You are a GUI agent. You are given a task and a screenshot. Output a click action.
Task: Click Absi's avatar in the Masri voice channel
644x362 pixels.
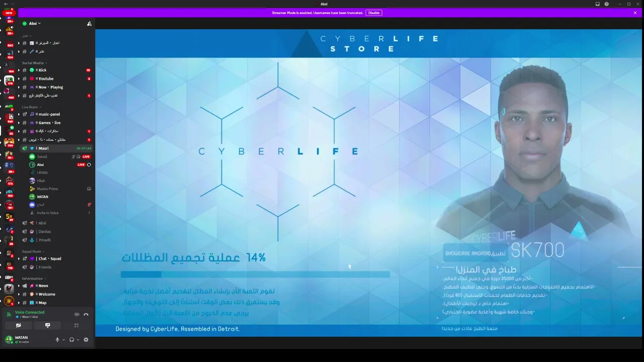(x=32, y=164)
